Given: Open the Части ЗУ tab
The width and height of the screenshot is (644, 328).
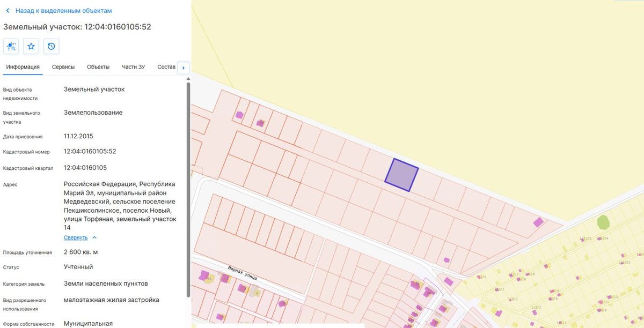Looking at the screenshot, I should [x=134, y=67].
